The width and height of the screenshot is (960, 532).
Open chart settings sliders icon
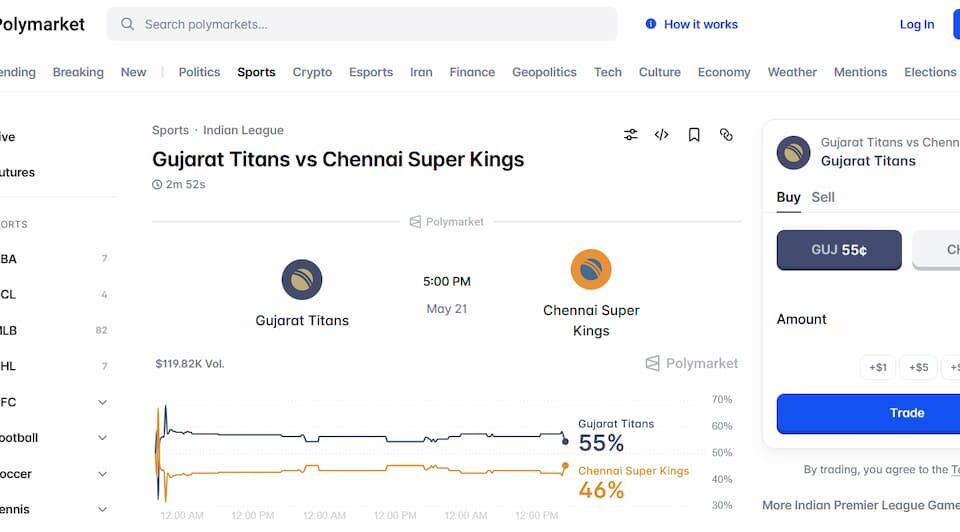pos(631,135)
